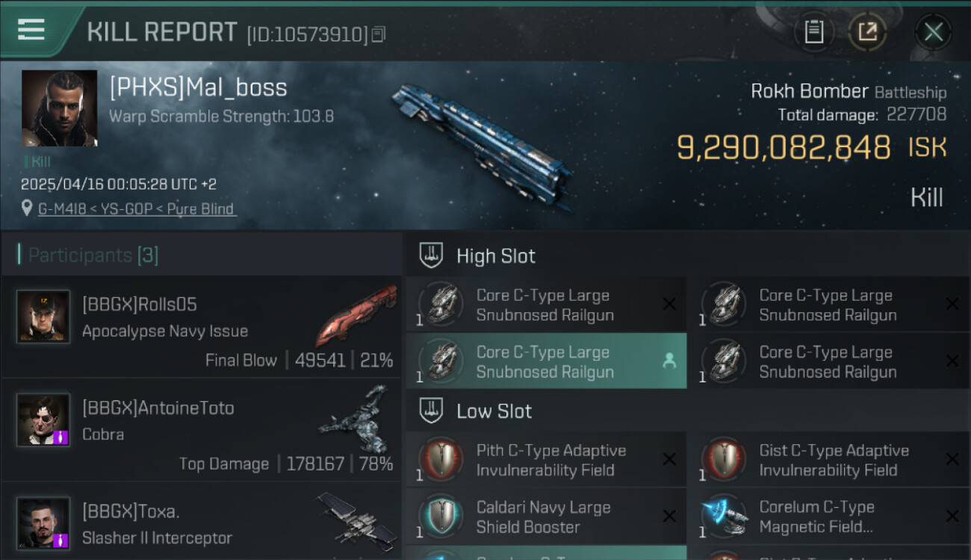Screen dimensions: 971x560
Task: Click Caldari Navy Large Shield Booster icon
Action: coord(440,517)
